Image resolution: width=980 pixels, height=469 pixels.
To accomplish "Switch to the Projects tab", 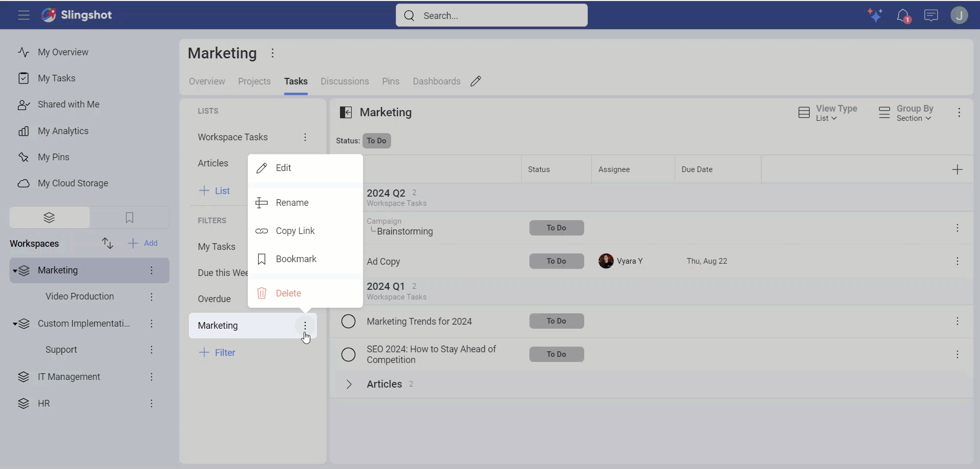I will click(254, 81).
